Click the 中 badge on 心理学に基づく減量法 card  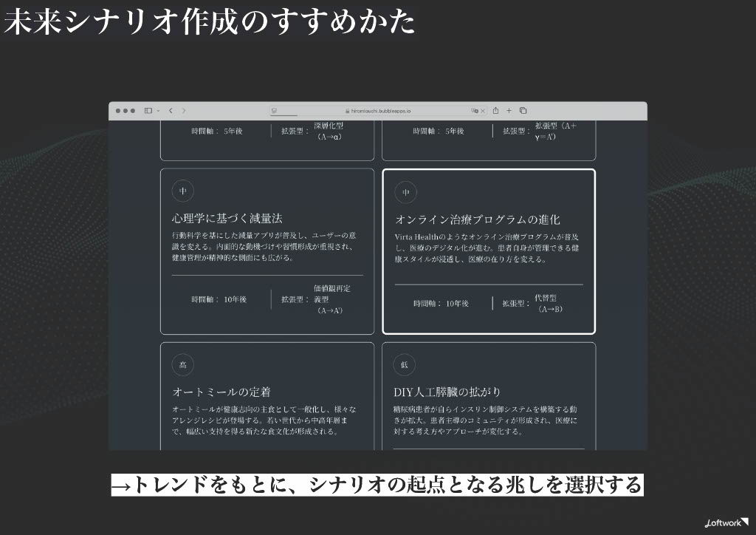click(183, 191)
